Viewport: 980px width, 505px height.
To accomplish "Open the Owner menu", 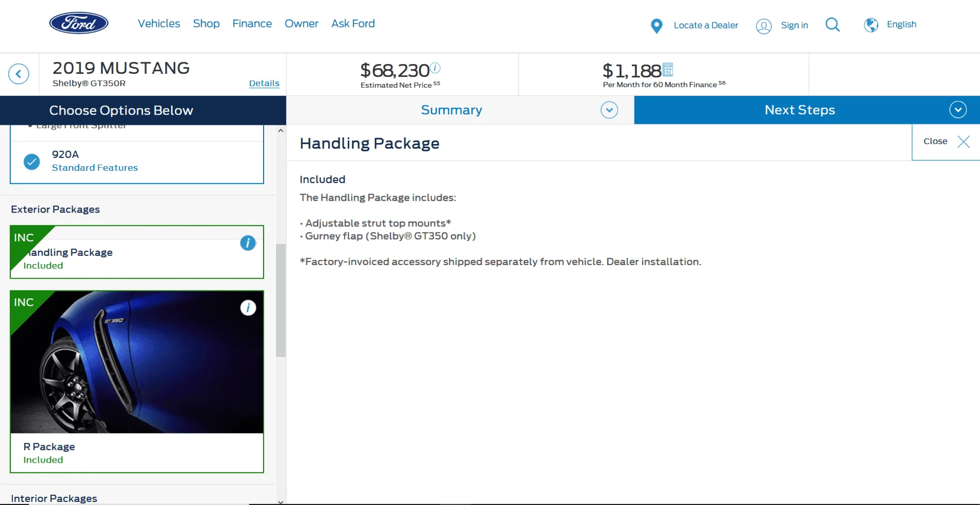I will coord(302,24).
